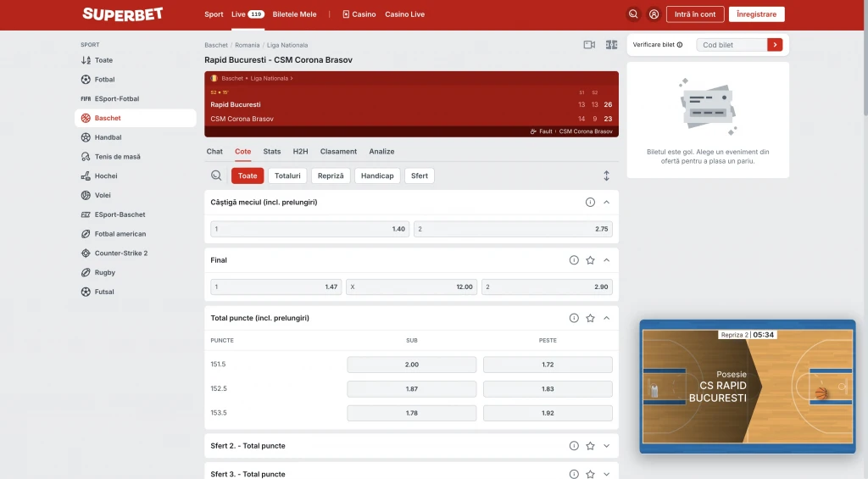This screenshot has width=868, height=479.
Task: Click search icon beside Toate filter
Action: click(x=217, y=175)
